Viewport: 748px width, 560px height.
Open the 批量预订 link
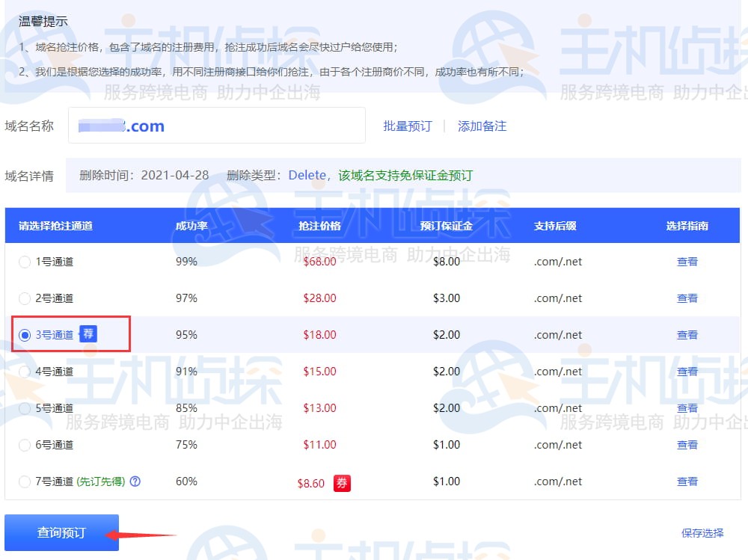tap(408, 126)
